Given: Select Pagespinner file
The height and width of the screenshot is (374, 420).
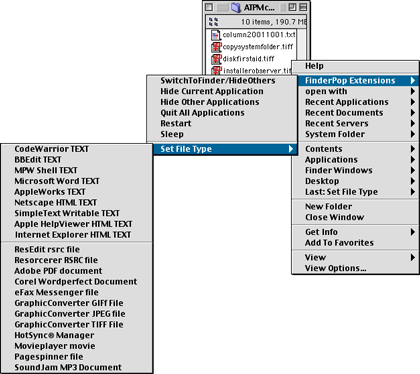Looking at the screenshot, I should coord(77,357).
